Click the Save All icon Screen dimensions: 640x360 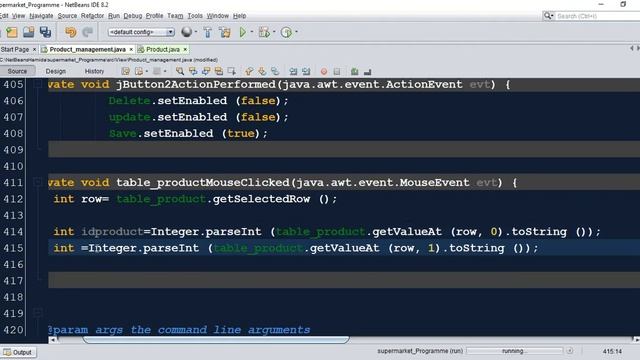pos(45,32)
